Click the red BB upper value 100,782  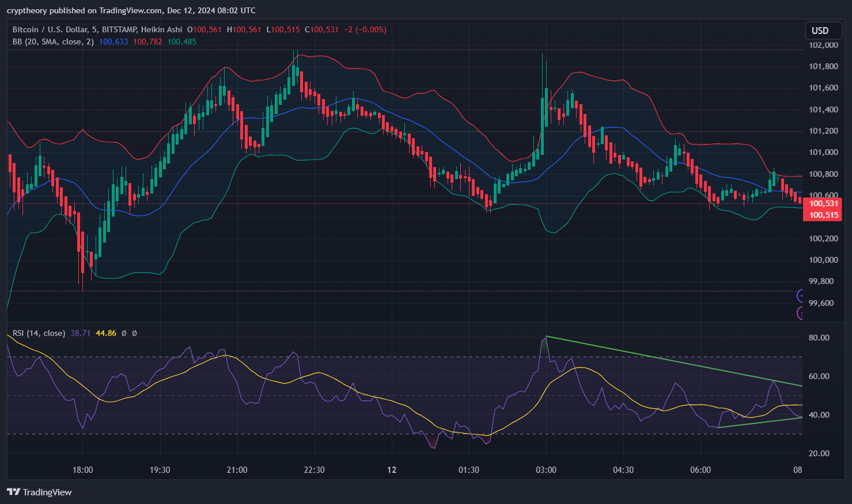point(147,41)
